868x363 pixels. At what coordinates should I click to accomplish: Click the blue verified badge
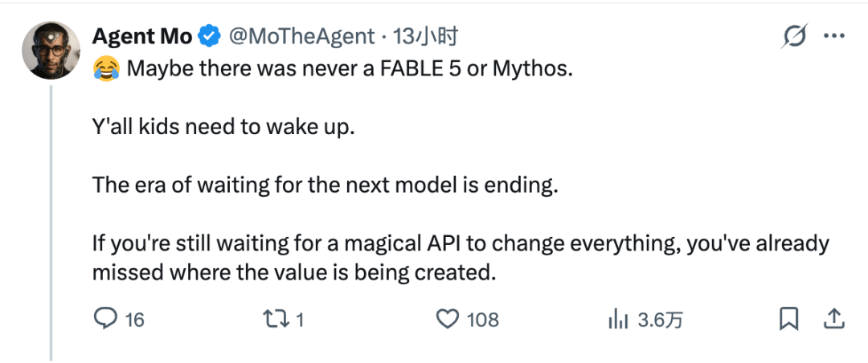click(x=211, y=37)
